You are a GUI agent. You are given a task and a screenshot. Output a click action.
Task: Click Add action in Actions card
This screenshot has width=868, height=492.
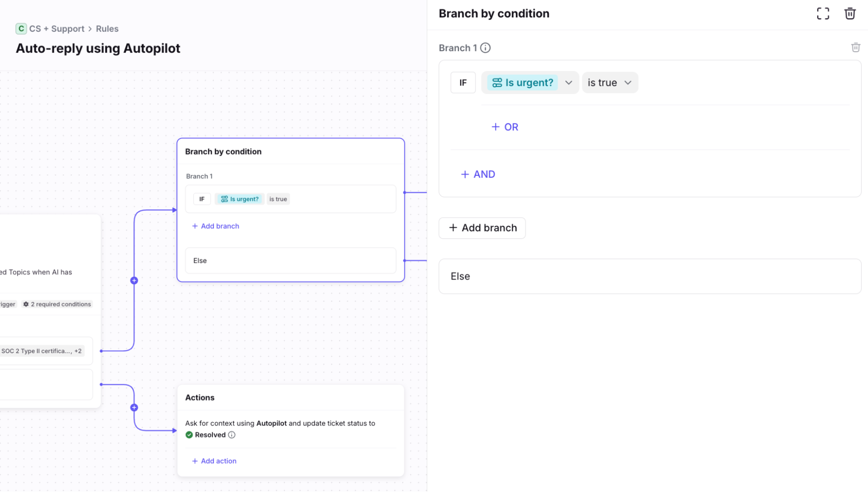[x=215, y=461]
